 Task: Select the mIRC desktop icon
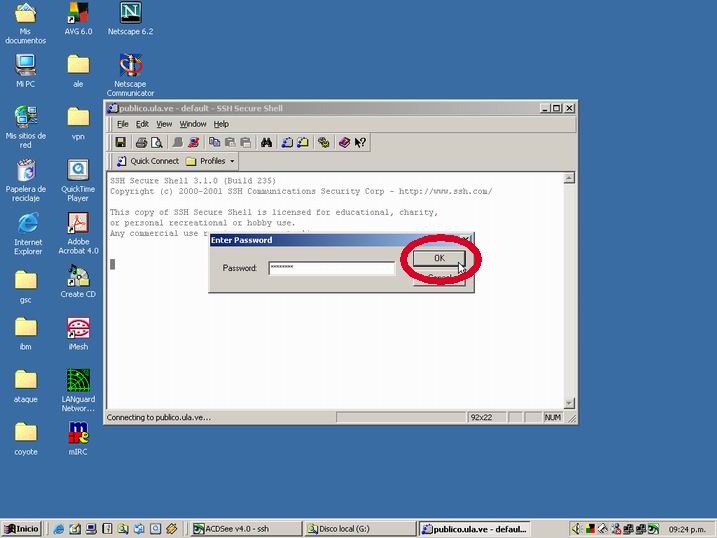click(78, 438)
